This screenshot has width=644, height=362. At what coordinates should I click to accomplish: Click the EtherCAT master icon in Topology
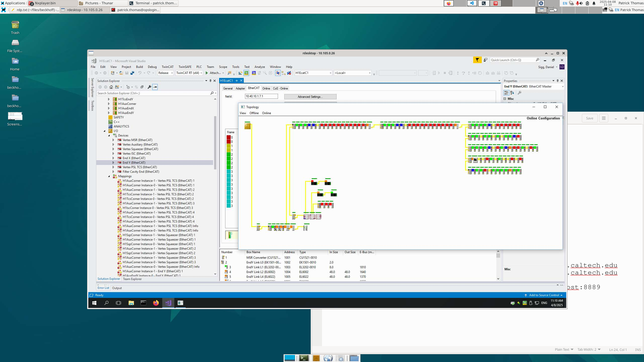tap(248, 126)
